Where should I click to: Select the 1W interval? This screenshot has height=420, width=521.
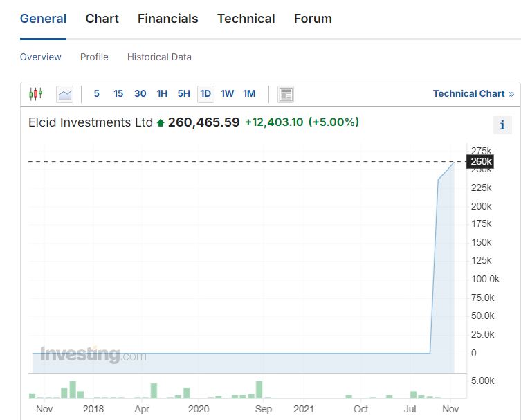pos(228,93)
